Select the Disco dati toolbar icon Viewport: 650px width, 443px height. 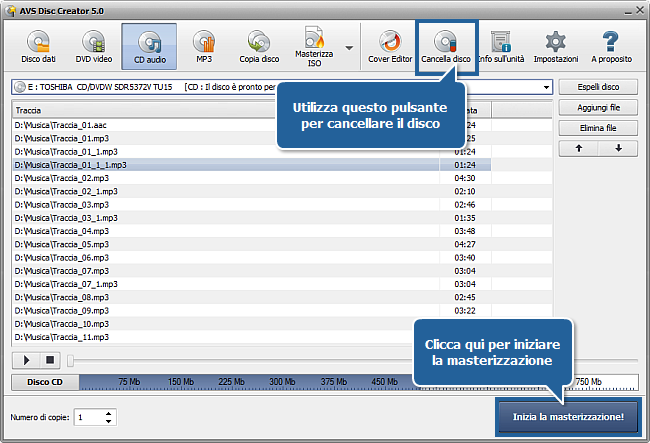click(x=38, y=46)
